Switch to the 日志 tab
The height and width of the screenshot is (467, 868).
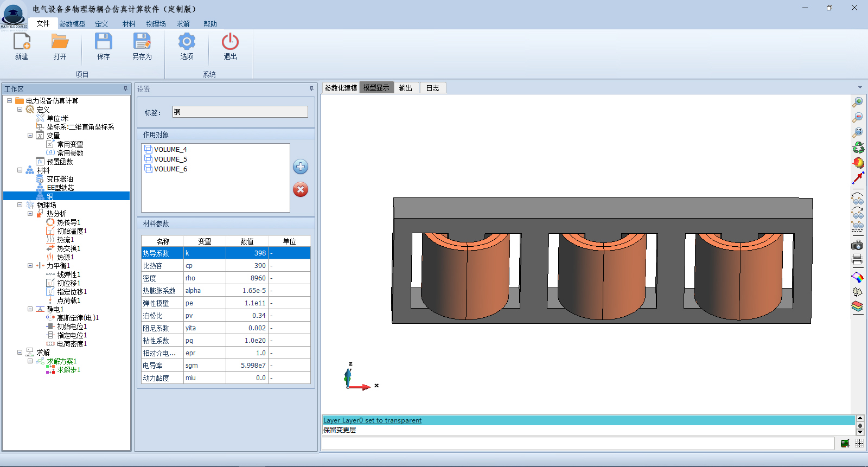[x=433, y=88]
